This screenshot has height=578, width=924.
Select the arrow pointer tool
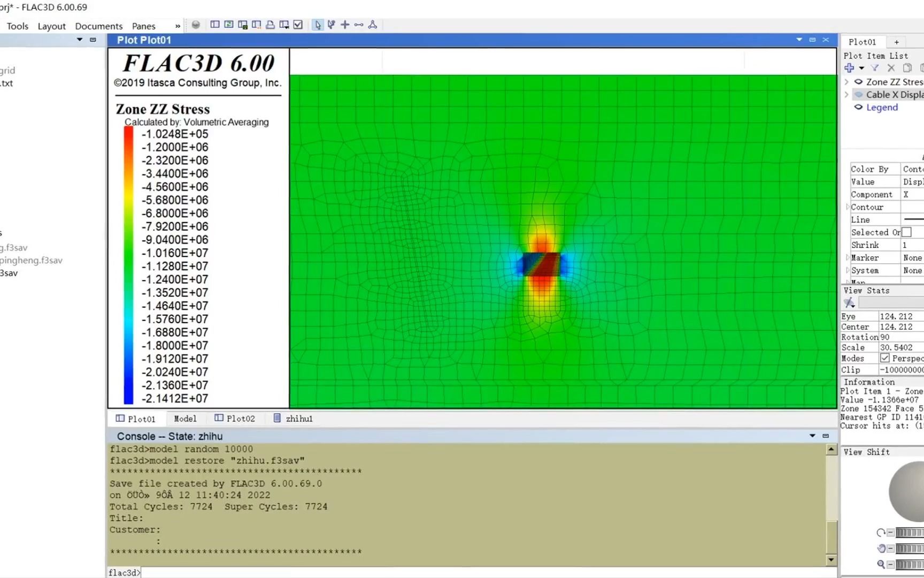pyautogui.click(x=318, y=25)
